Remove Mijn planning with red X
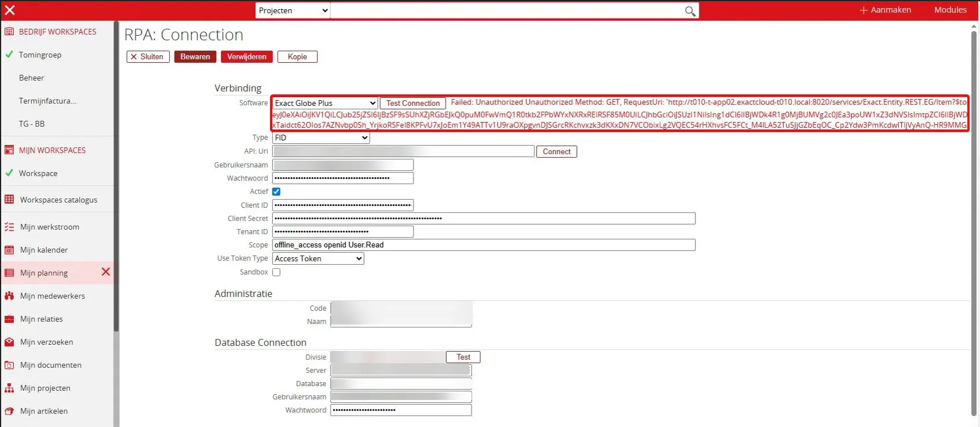Viewport: 980px width, 427px height. coord(106,272)
